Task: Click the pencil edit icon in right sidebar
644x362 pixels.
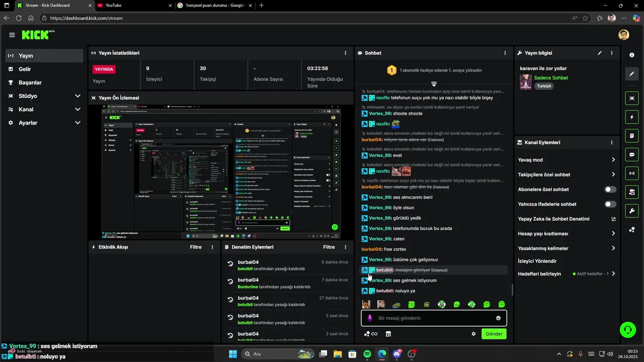Action: (x=632, y=74)
